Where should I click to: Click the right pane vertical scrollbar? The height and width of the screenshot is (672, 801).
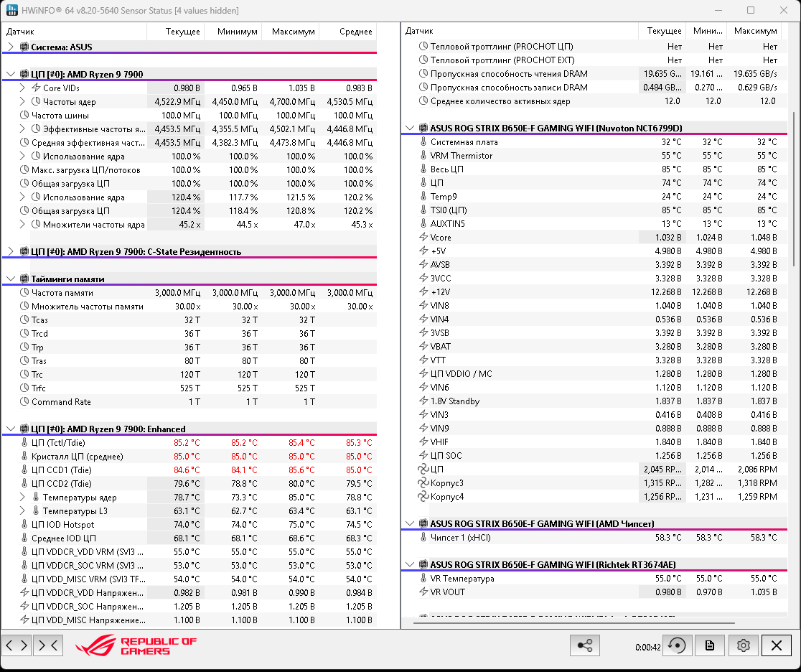pyautogui.click(x=793, y=189)
